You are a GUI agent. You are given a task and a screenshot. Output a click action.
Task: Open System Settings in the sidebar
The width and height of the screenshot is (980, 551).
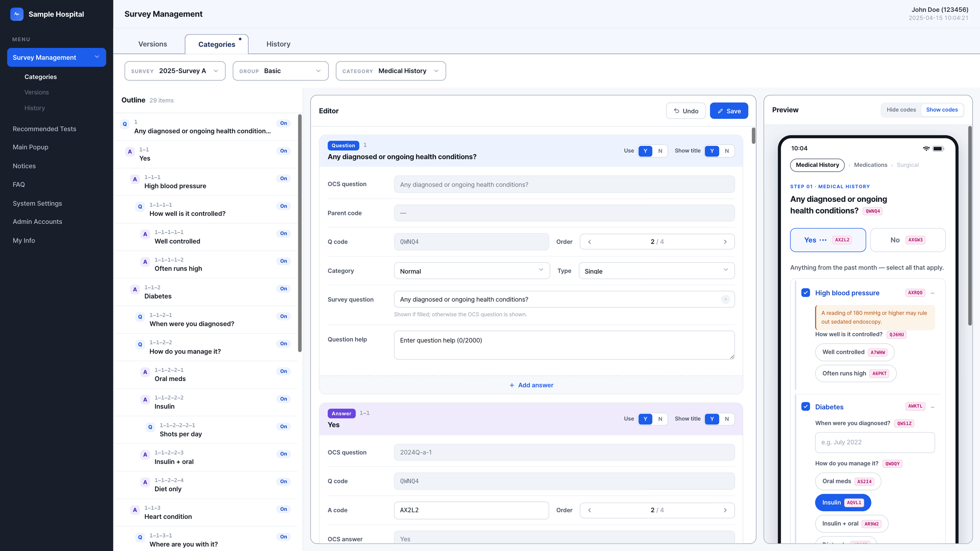tap(37, 203)
